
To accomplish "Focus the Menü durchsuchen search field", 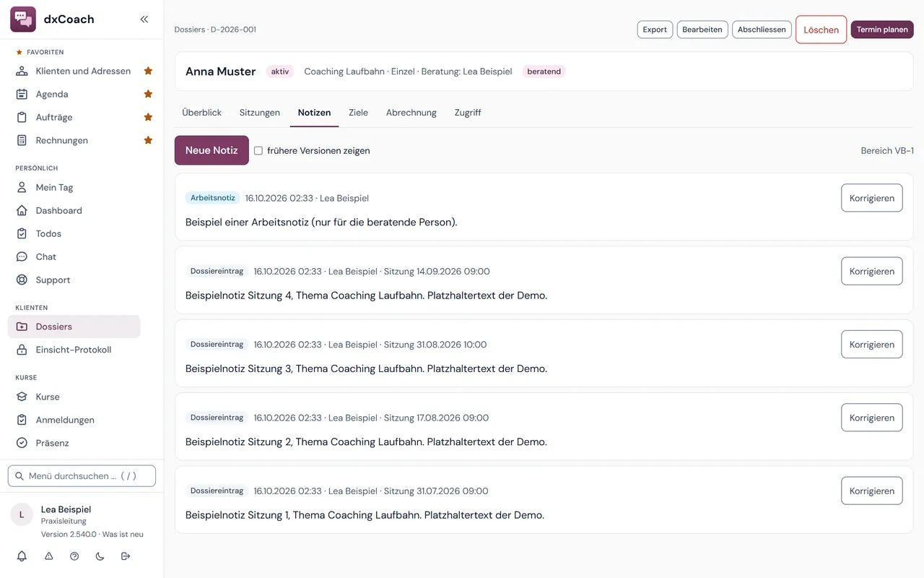I will coord(82,476).
